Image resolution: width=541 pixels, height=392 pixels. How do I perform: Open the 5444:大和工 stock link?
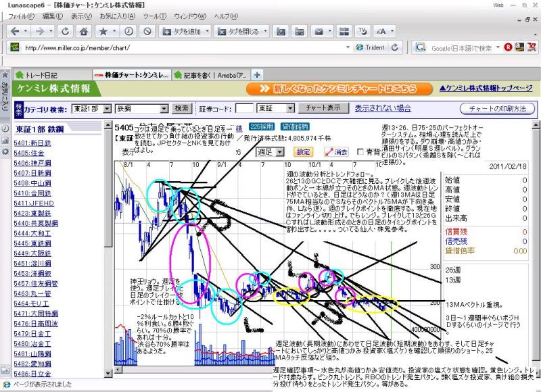tap(32, 233)
